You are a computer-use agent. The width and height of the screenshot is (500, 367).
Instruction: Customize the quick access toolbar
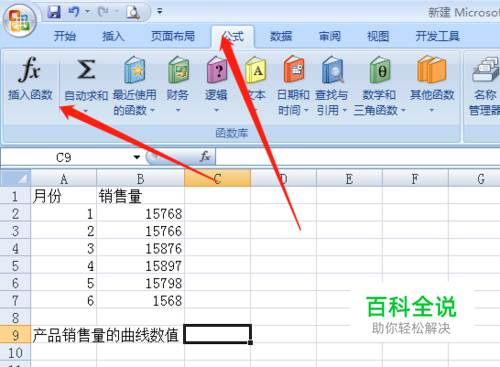160,11
